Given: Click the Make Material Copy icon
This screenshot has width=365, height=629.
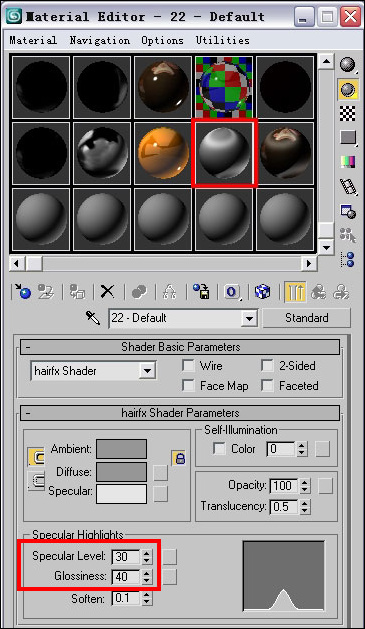Looking at the screenshot, I should 139,292.
